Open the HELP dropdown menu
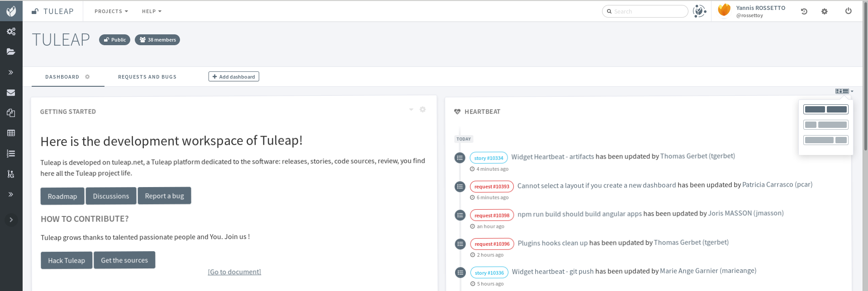868x291 pixels. coord(152,11)
